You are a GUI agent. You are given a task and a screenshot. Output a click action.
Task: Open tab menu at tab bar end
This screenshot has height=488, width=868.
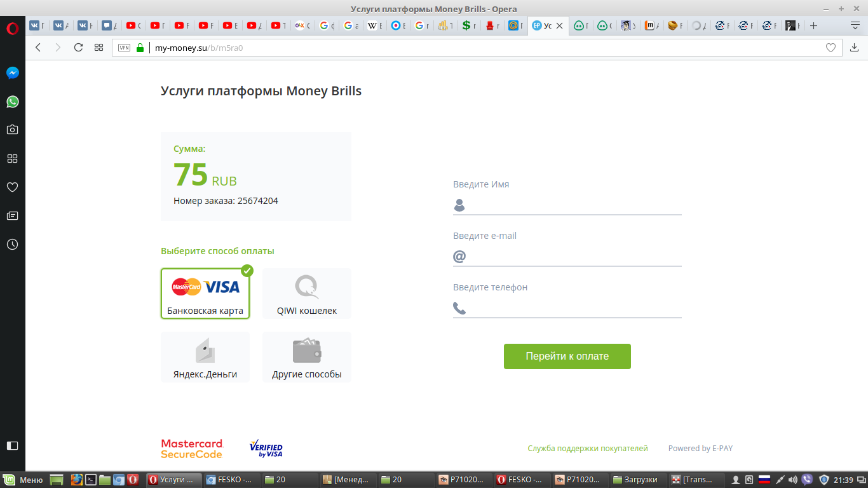[x=855, y=25]
